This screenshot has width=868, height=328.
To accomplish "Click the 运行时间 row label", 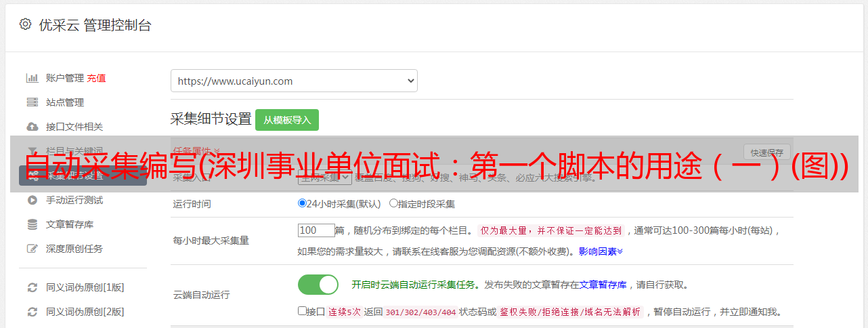I will (x=192, y=203).
